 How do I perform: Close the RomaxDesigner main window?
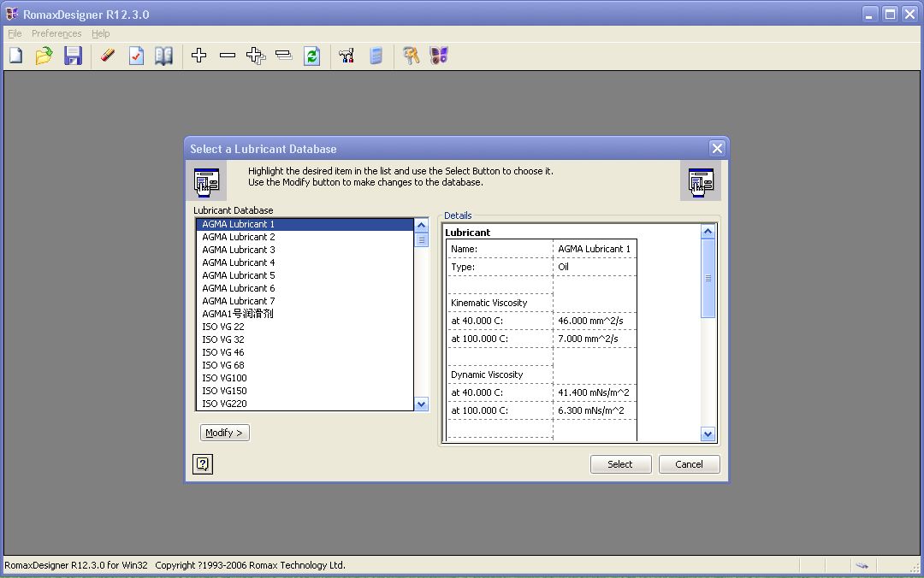[909, 15]
